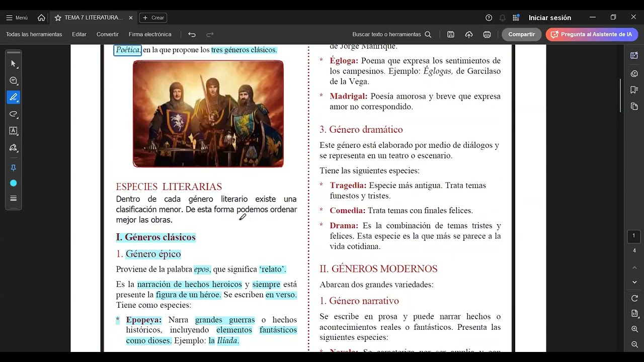Open the Bookmarks panel icon
644x362 pixels.
[x=634, y=89]
